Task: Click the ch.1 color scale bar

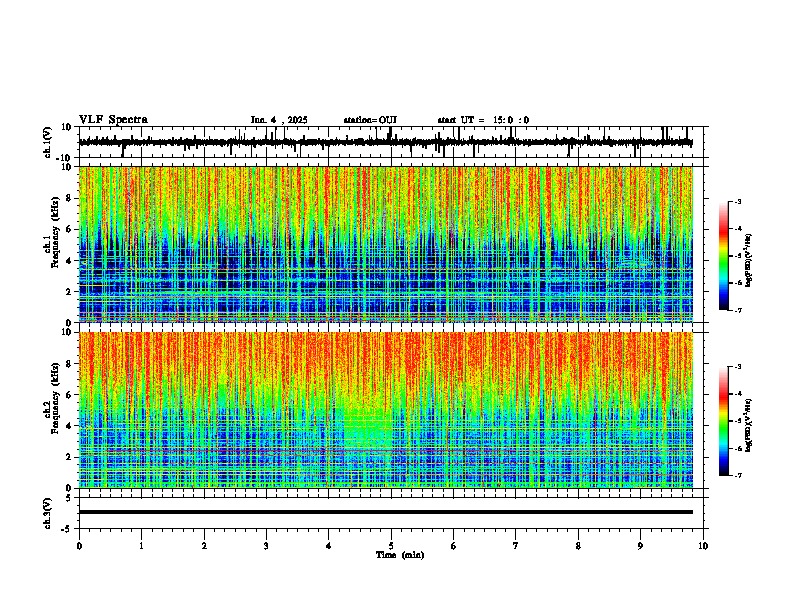Action: point(723,256)
